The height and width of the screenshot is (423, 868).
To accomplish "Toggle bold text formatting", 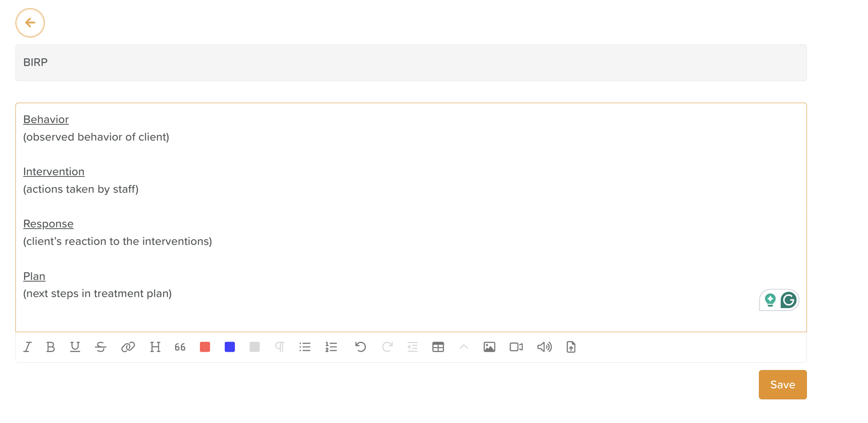I will click(x=50, y=347).
